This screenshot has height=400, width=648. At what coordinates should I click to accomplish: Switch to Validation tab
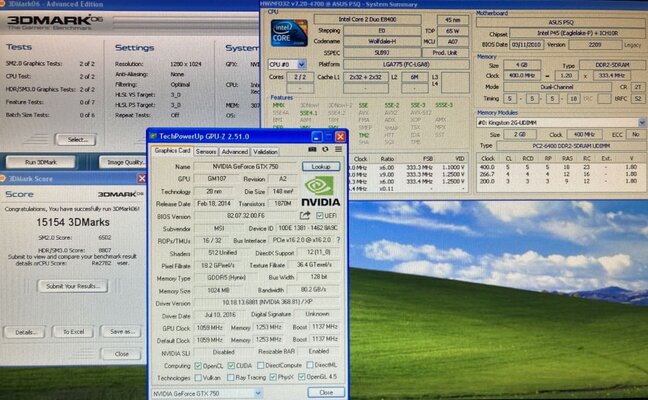click(x=265, y=152)
